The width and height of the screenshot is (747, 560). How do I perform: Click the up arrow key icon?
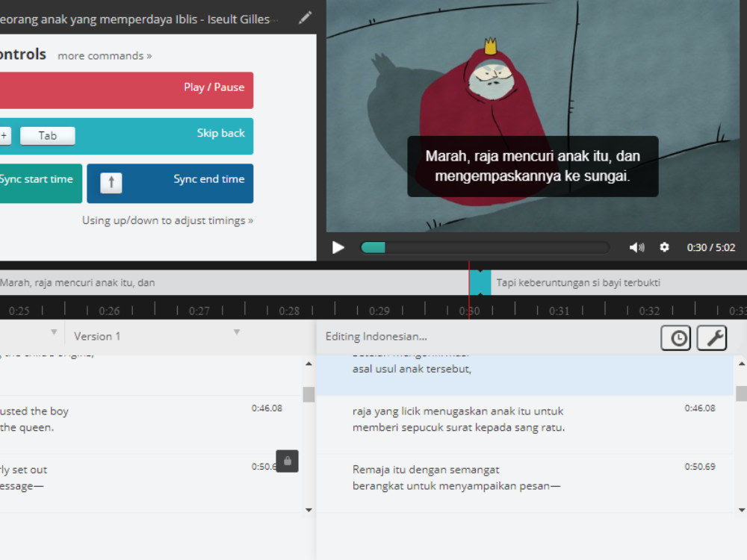click(x=111, y=183)
